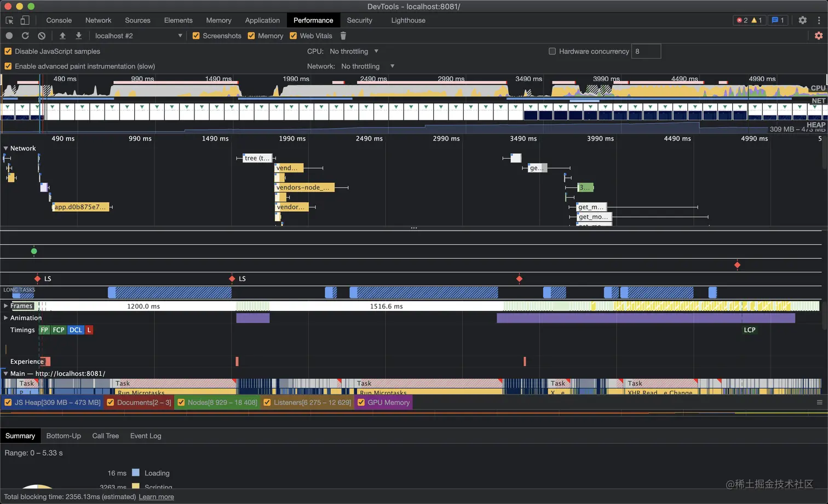Toggle the GPU Memory checkbox

361,402
